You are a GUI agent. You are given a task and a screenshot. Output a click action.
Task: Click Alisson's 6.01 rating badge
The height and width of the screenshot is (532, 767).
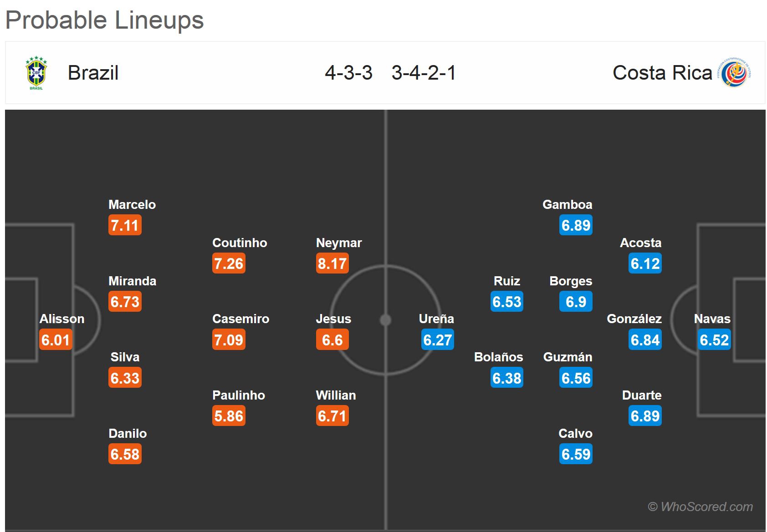tap(56, 340)
